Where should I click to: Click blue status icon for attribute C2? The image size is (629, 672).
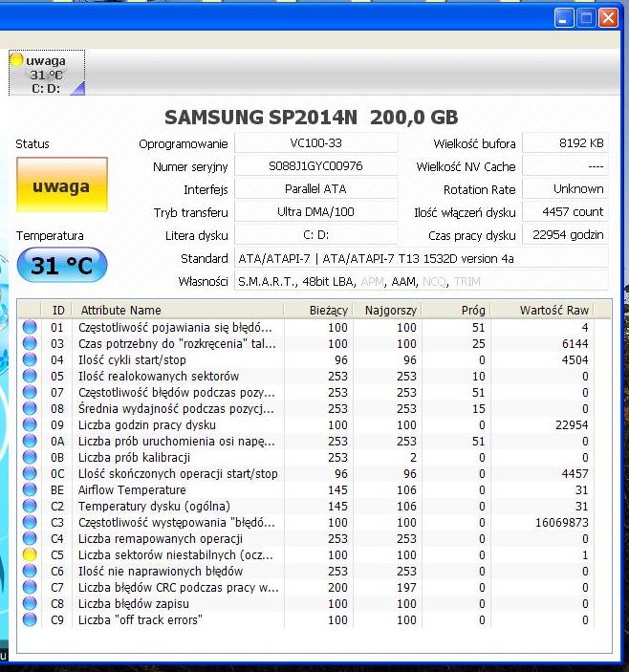(30, 506)
